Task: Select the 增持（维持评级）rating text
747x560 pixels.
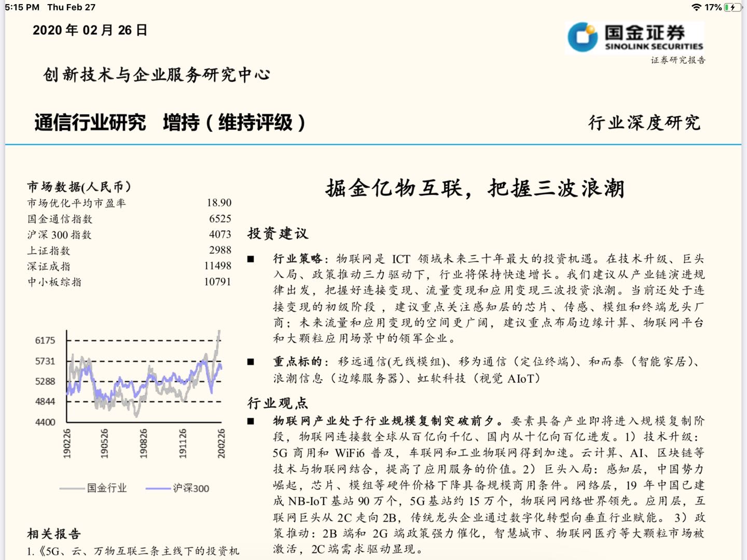Action: pyautogui.click(x=234, y=122)
